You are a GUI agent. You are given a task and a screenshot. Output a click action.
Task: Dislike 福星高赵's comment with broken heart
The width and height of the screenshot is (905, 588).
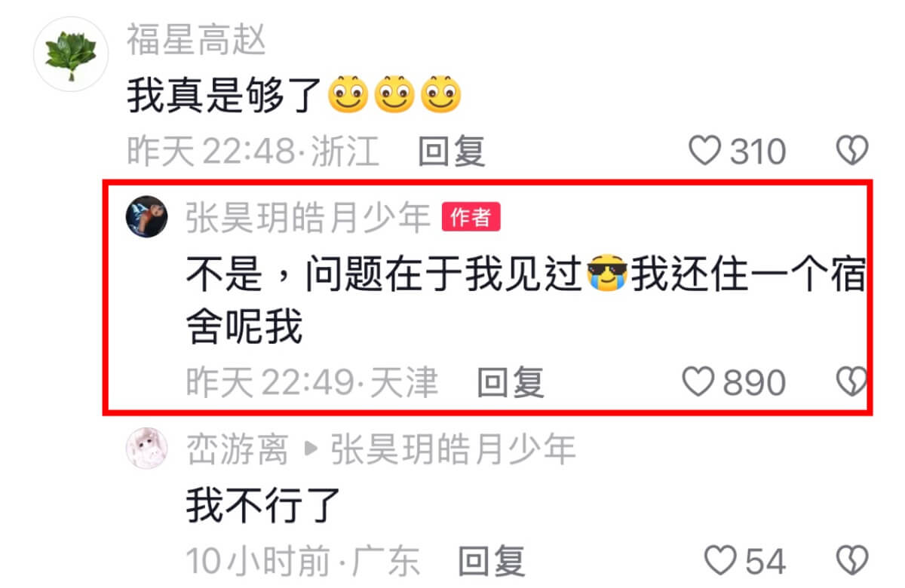853,152
